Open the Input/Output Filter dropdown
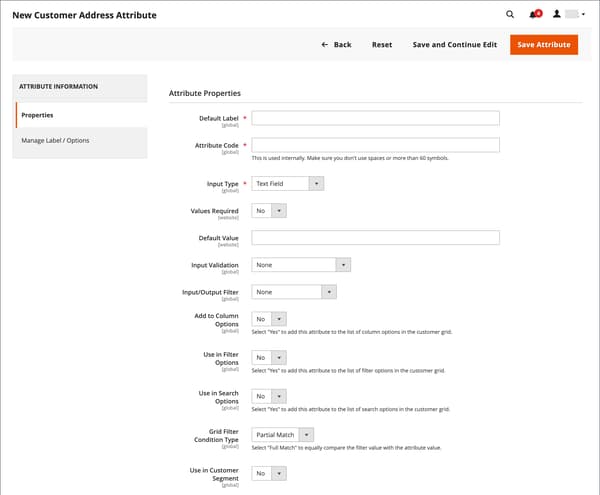 [294, 292]
